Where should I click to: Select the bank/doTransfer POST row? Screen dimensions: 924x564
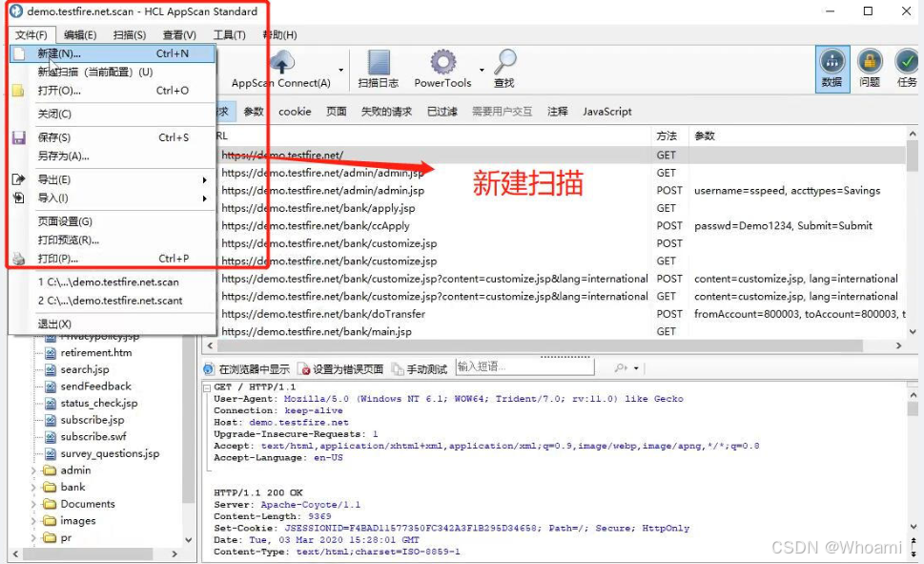click(x=560, y=315)
